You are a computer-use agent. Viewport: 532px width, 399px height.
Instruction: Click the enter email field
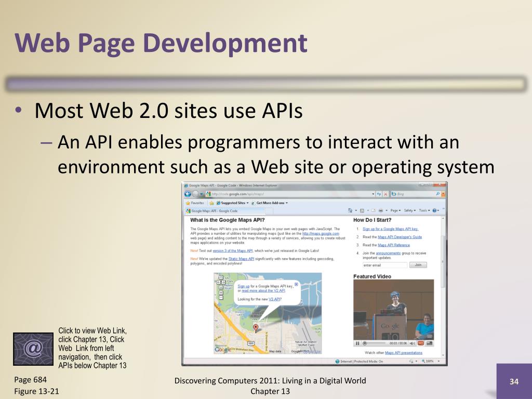[385, 265]
